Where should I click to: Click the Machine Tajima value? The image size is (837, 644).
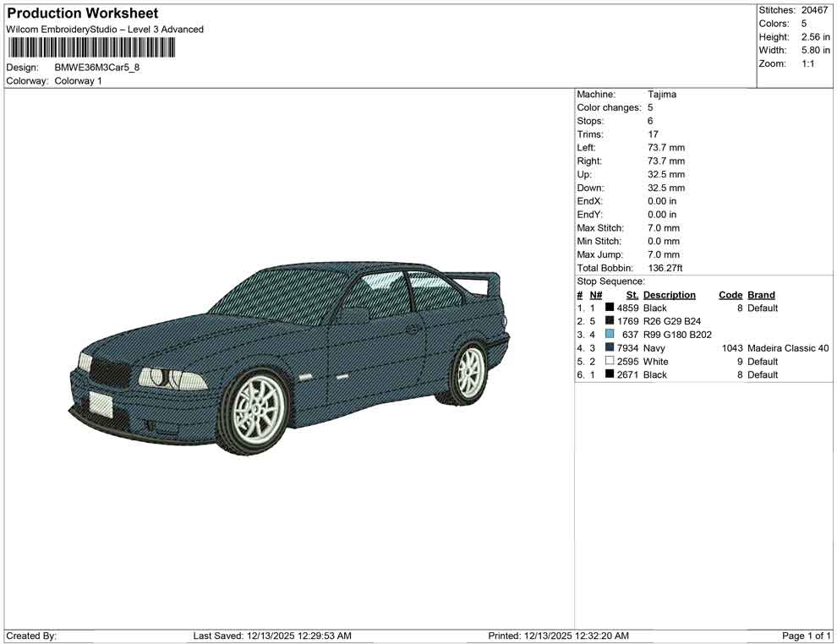coord(662,94)
